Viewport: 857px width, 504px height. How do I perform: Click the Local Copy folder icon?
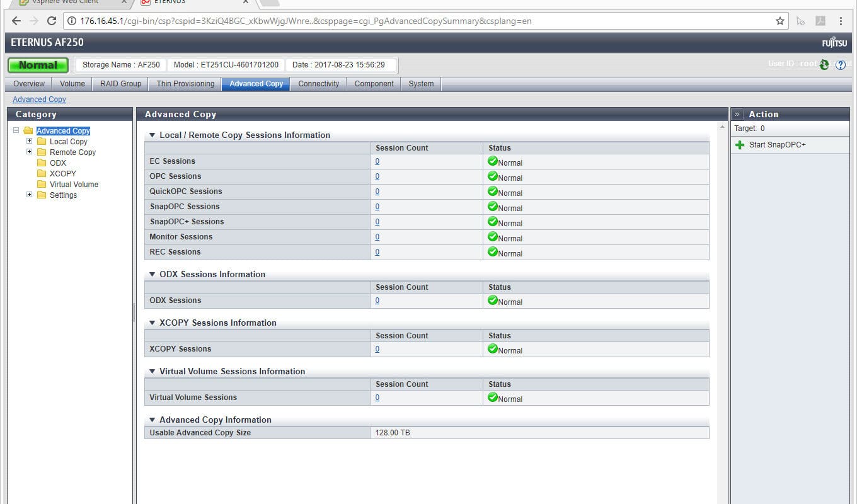coord(42,141)
